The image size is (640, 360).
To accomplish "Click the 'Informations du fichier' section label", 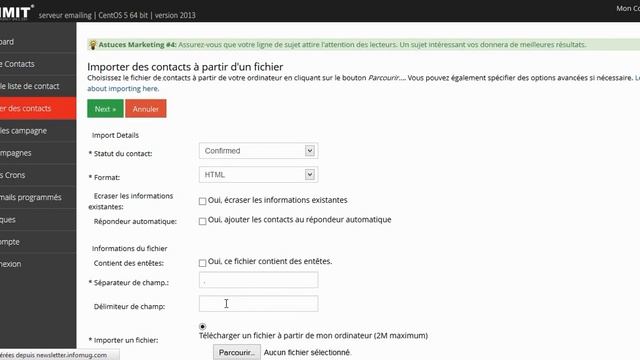I will (129, 248).
